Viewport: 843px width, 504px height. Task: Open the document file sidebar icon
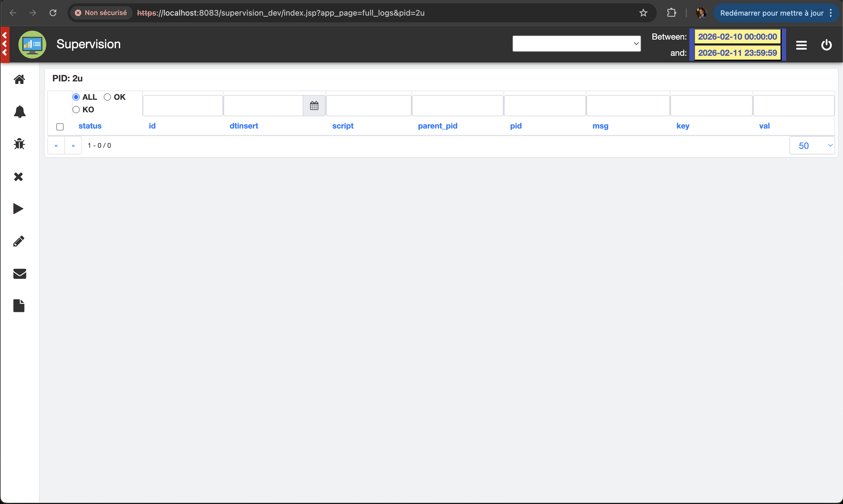pos(19,306)
